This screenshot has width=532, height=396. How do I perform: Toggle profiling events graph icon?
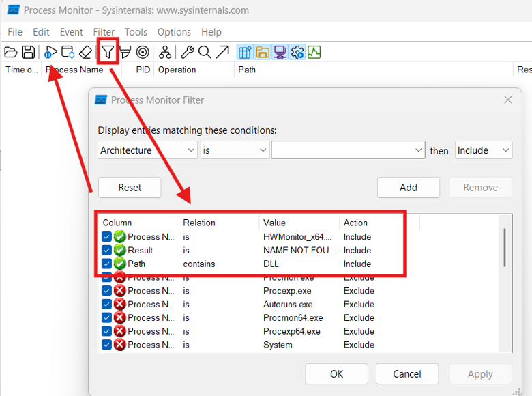coord(314,53)
